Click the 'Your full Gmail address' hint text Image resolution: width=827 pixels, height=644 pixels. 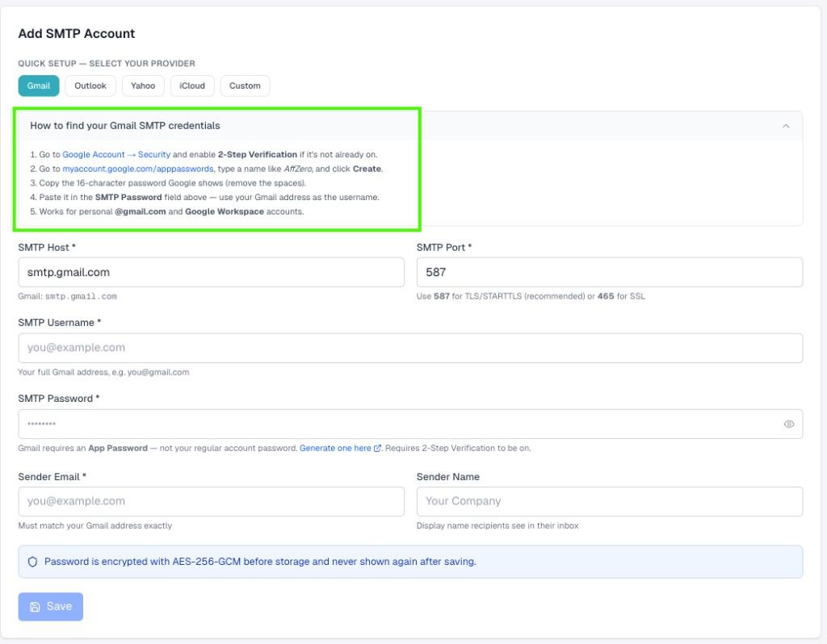103,372
